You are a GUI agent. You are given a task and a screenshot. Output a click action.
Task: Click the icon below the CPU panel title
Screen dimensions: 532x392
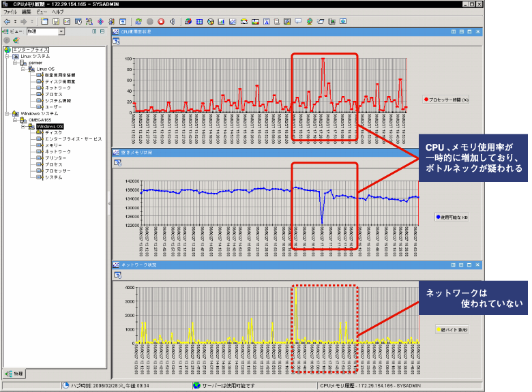117,42
